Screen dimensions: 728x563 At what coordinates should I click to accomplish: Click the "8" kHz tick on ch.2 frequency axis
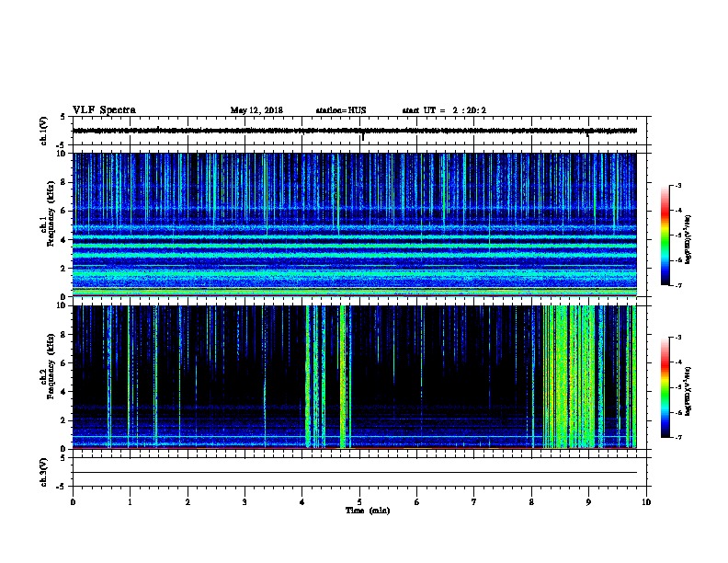point(64,335)
